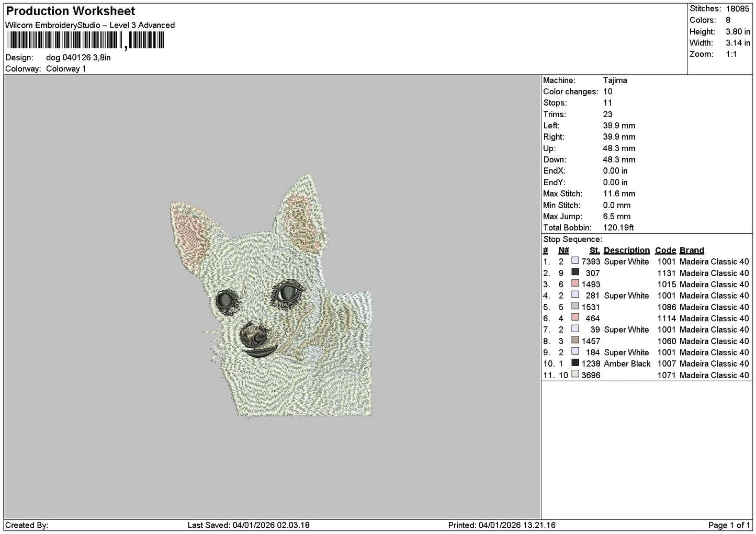Click thread code 1060
Screen dimensions: 756x534
[667, 341]
